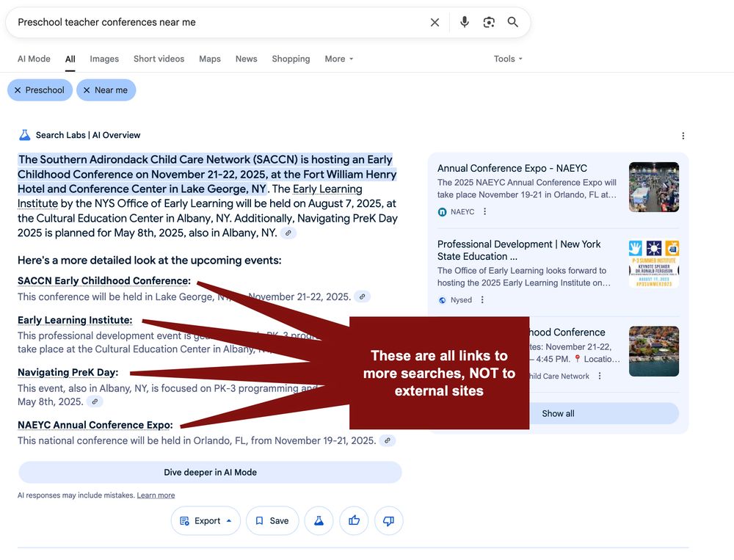
Task: Expand the Export options menu
Action: click(x=206, y=520)
